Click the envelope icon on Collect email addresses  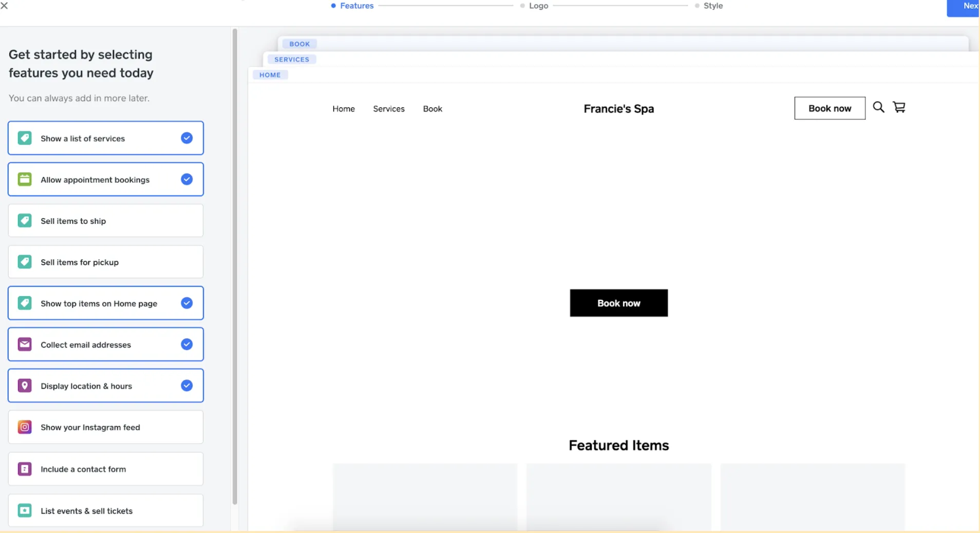[x=24, y=345]
